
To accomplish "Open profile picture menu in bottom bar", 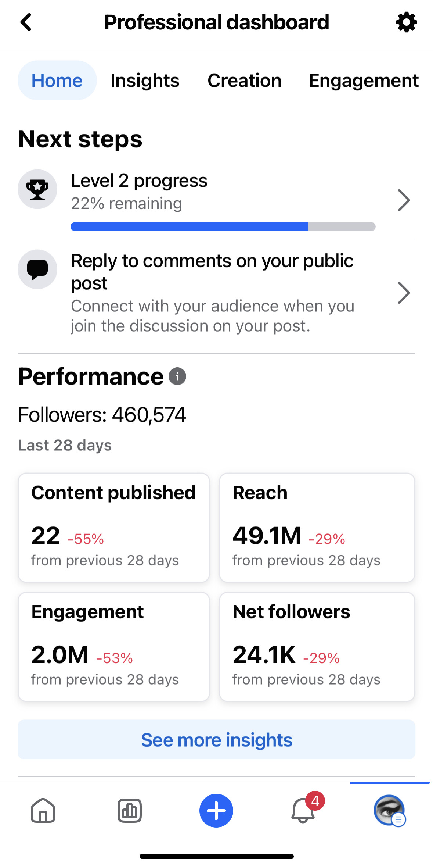I will coord(389,810).
